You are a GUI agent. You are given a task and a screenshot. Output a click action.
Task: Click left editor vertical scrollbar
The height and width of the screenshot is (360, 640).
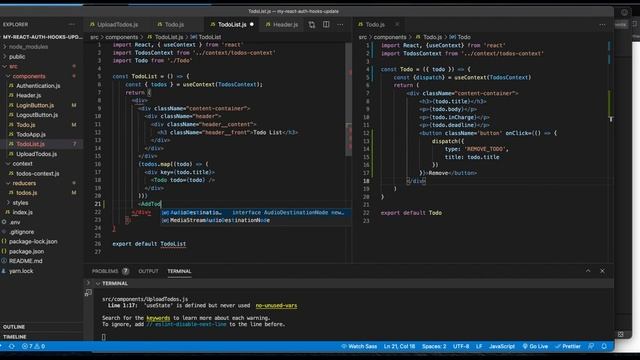(x=349, y=98)
